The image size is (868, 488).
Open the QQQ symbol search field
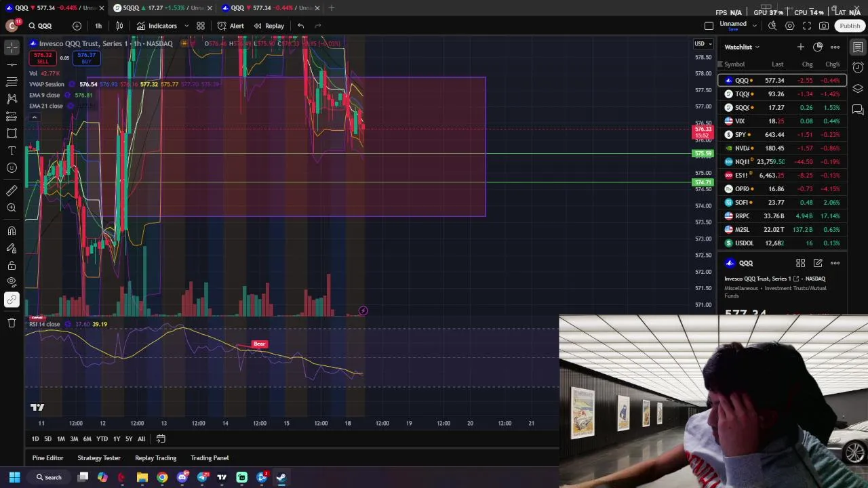click(x=41, y=26)
